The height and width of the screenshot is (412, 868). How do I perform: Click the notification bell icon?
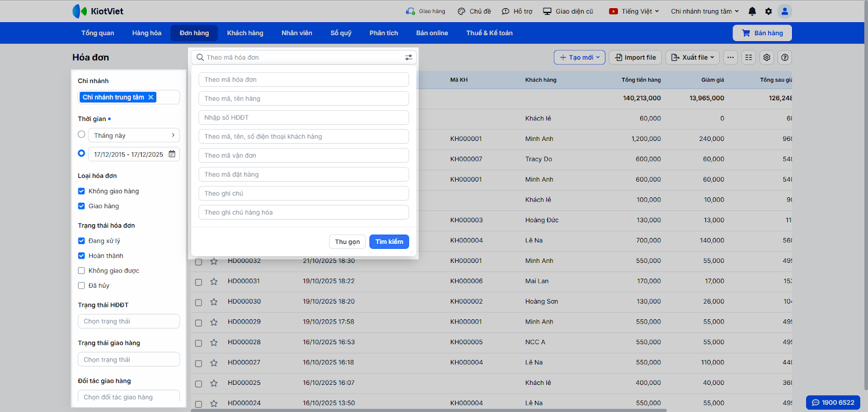(x=752, y=11)
